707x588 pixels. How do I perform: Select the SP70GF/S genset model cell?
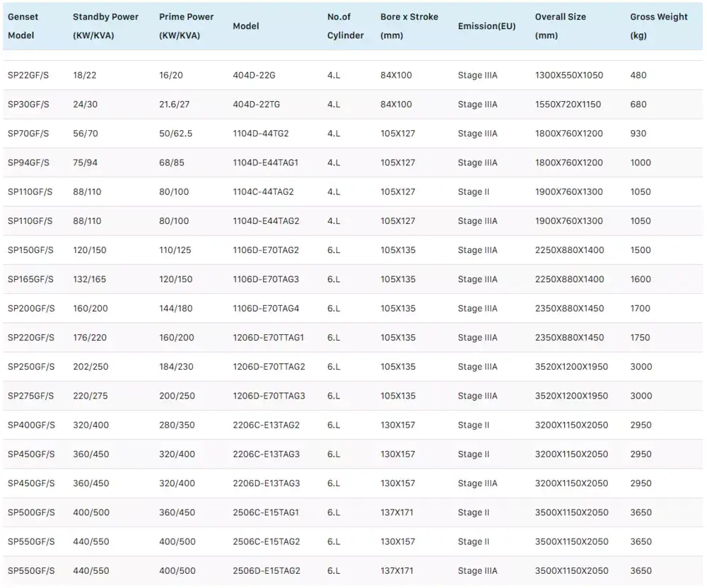point(28,134)
